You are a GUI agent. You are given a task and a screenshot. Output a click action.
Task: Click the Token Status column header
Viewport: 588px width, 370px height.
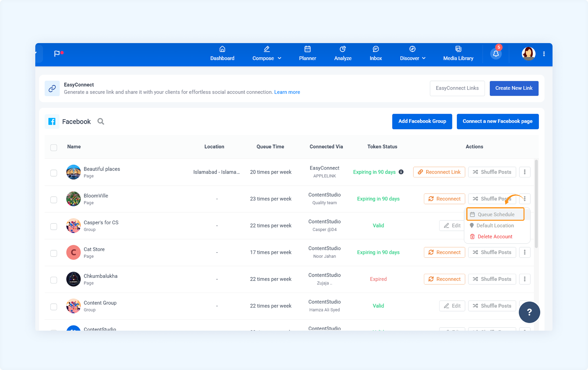(382, 147)
